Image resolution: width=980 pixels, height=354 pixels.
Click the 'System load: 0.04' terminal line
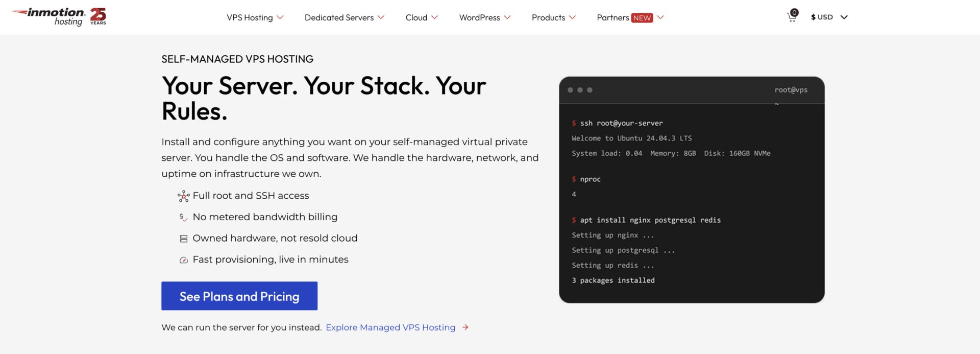tap(671, 153)
